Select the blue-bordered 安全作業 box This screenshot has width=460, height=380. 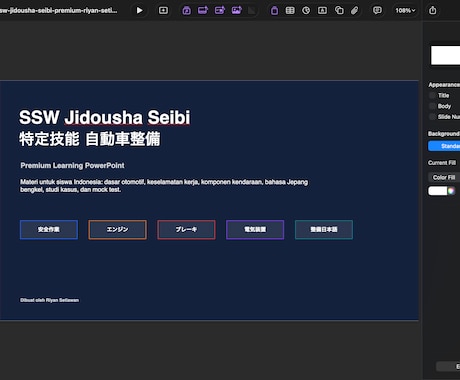(x=49, y=229)
